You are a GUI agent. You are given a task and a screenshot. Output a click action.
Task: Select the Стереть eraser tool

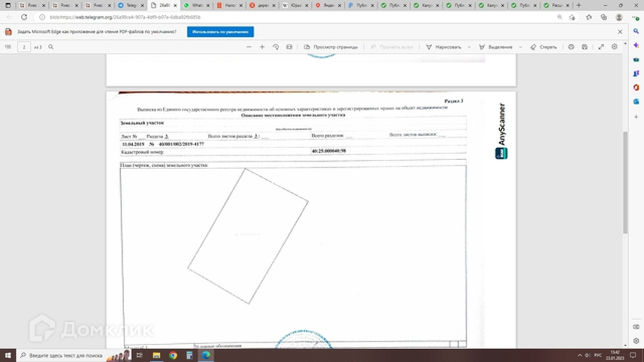[544, 47]
